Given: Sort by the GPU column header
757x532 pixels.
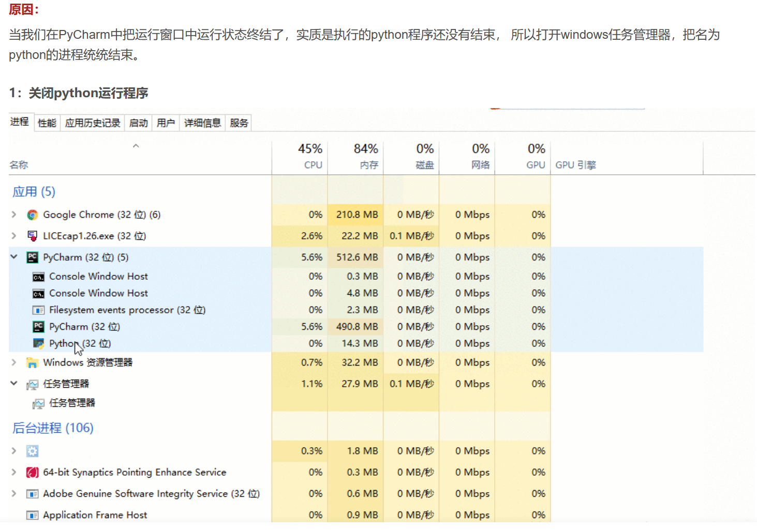Looking at the screenshot, I should pyautogui.click(x=523, y=157).
